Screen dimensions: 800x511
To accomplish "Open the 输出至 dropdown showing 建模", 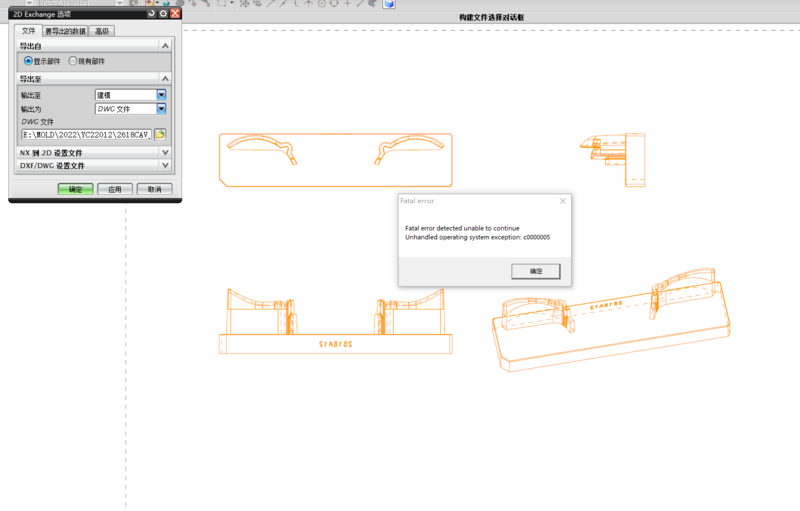I will (x=131, y=95).
